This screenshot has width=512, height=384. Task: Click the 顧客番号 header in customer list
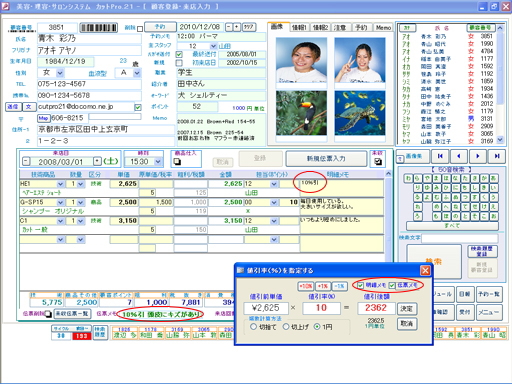480,28
